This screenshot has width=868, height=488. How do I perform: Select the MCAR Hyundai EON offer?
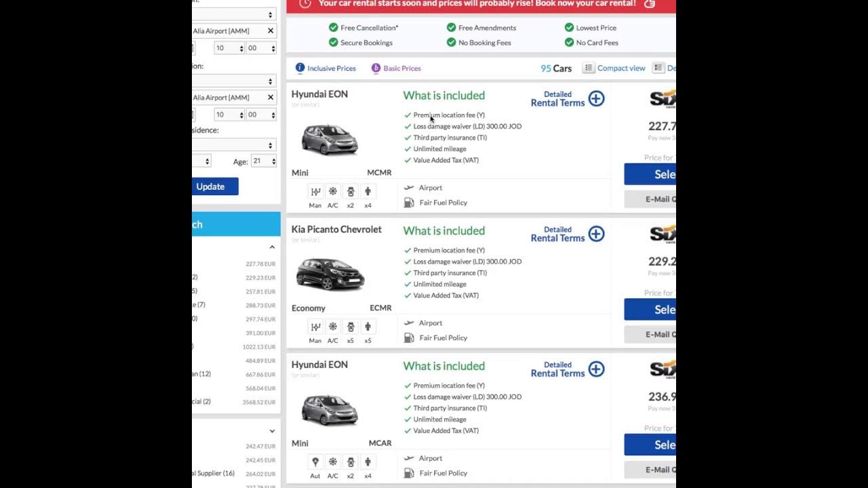tap(650, 445)
